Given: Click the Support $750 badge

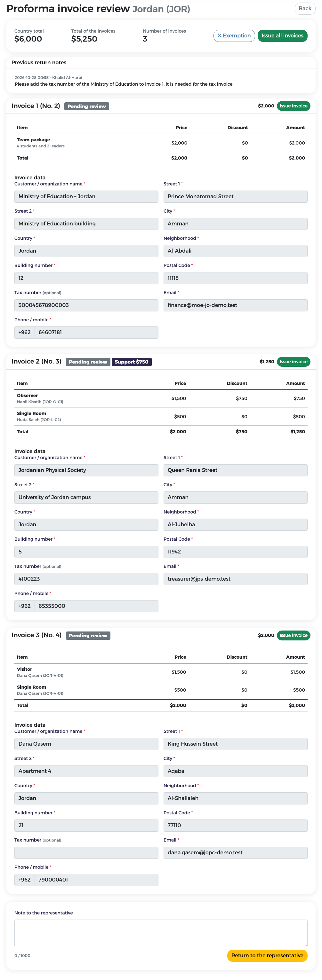Looking at the screenshot, I should (x=132, y=362).
